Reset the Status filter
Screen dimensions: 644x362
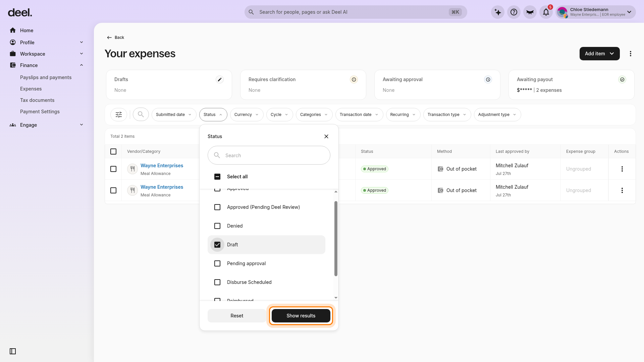pyautogui.click(x=237, y=316)
